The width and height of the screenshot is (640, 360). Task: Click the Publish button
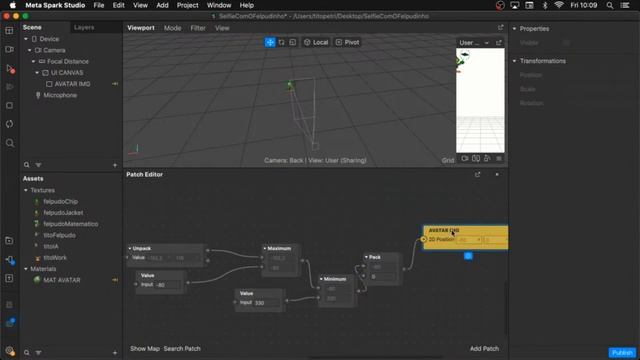tap(622, 352)
